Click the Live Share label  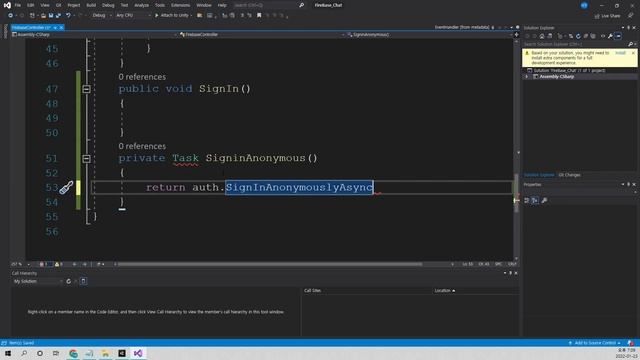(611, 16)
